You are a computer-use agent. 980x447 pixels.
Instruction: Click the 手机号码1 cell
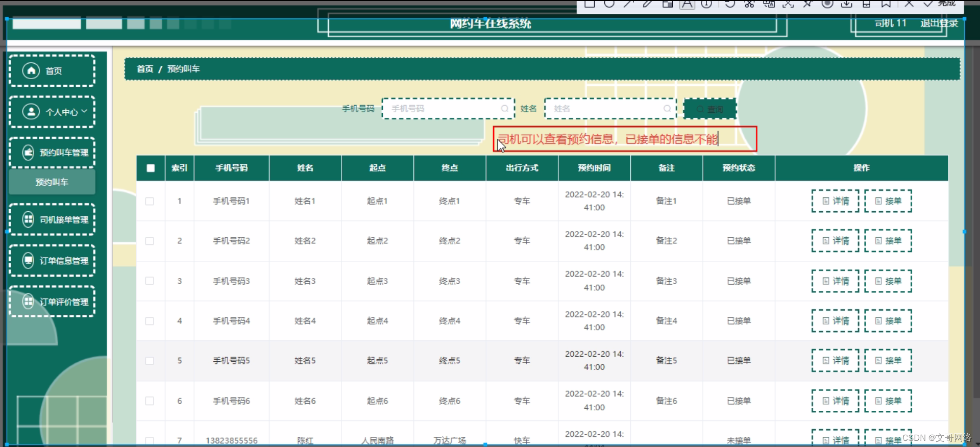(x=231, y=201)
